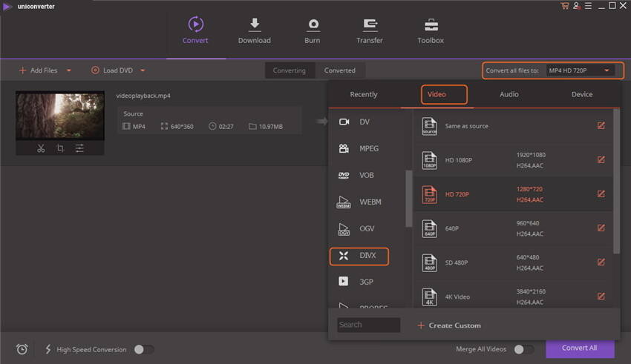The height and width of the screenshot is (364, 631).
Task: Choose Same as source preset
Action: (513, 126)
